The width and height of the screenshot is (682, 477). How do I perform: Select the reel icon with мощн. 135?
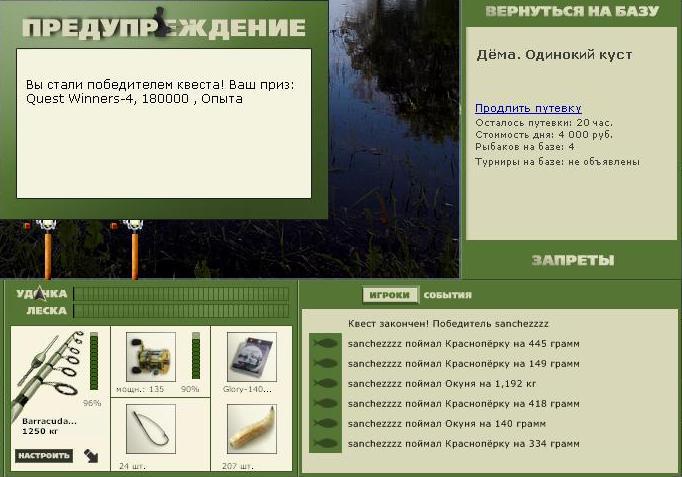point(150,357)
